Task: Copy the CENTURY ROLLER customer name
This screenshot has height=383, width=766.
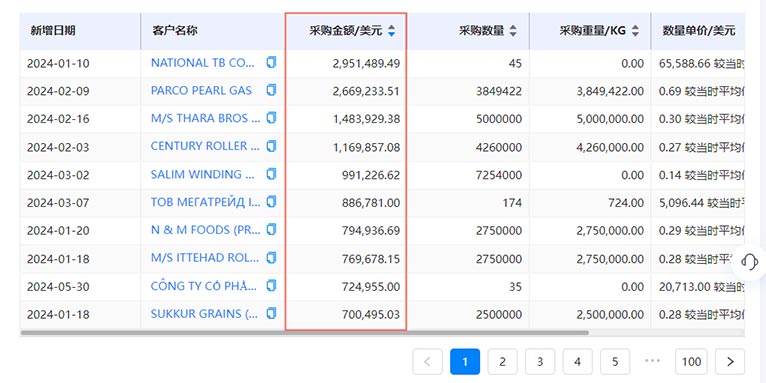Action: point(271,146)
